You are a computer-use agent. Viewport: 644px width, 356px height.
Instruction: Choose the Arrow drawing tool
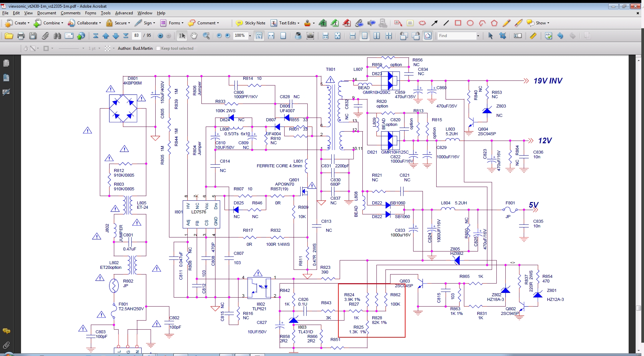(x=434, y=23)
